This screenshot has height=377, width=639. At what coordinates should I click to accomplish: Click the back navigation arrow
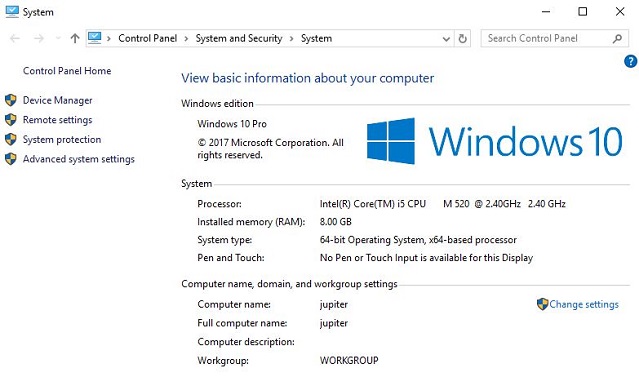coord(15,39)
